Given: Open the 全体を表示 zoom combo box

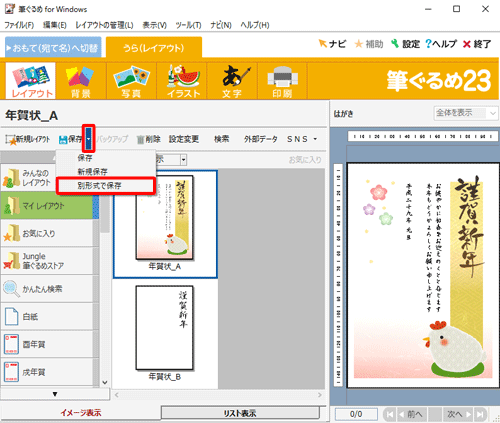Looking at the screenshot, I should 466,113.
